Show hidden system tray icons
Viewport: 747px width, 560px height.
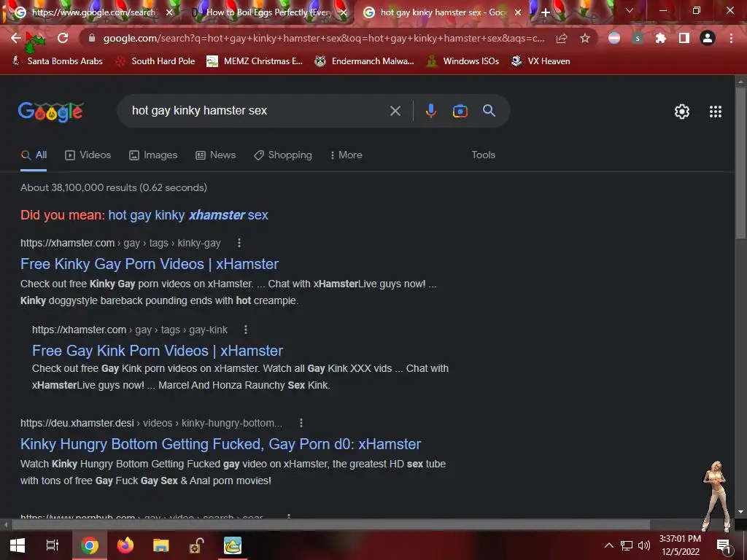(609, 545)
